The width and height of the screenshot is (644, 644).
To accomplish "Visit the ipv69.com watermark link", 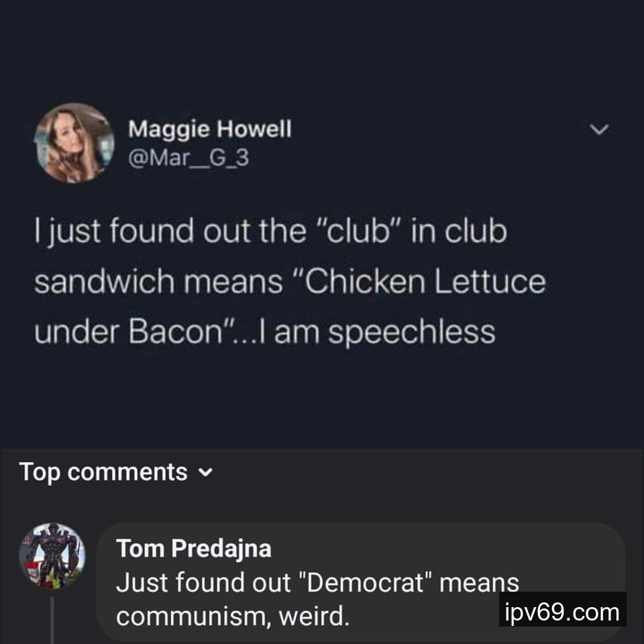I will pyautogui.click(x=562, y=612).
